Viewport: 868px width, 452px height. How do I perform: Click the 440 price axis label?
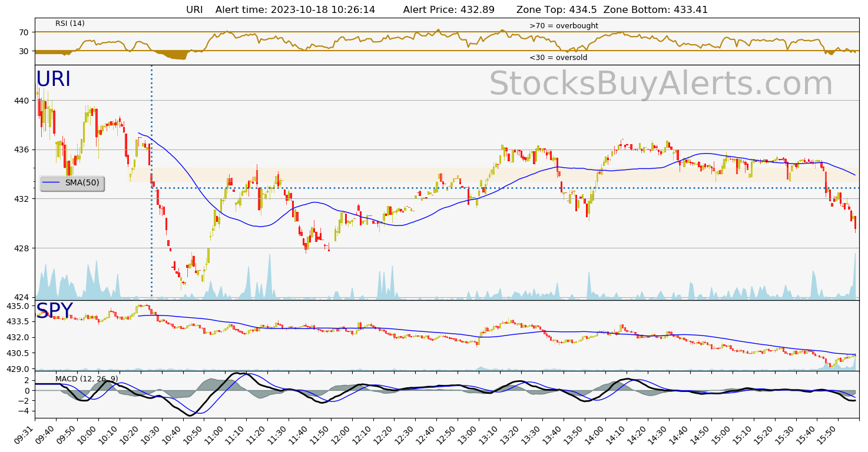click(x=22, y=101)
